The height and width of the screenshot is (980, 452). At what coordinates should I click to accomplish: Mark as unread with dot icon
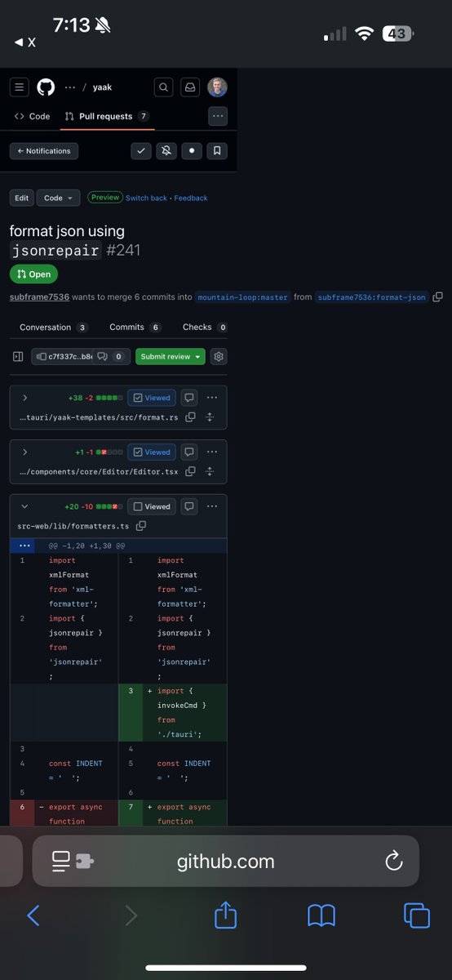coord(192,151)
